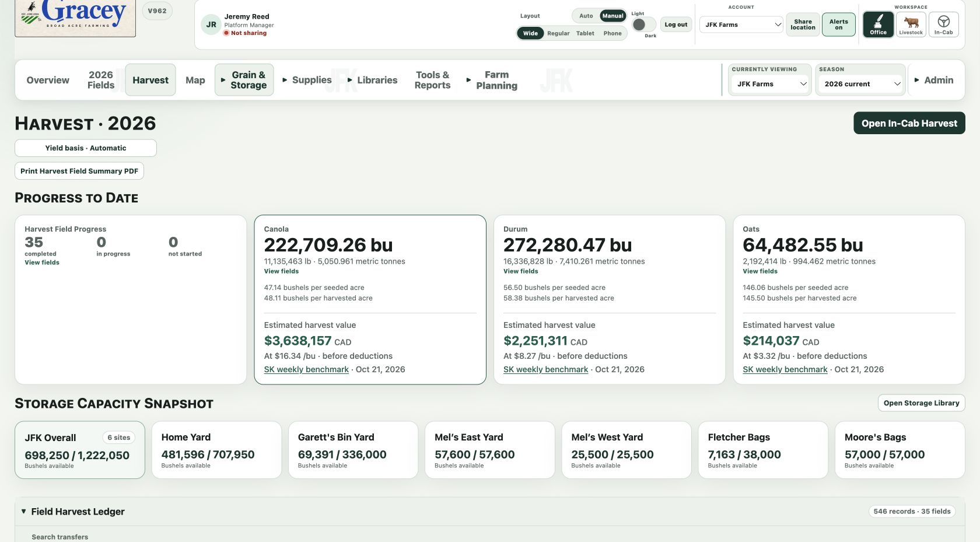Viewport: 980px width, 542px height.
Task: Open the Account JFK Farms dropdown
Action: (741, 25)
